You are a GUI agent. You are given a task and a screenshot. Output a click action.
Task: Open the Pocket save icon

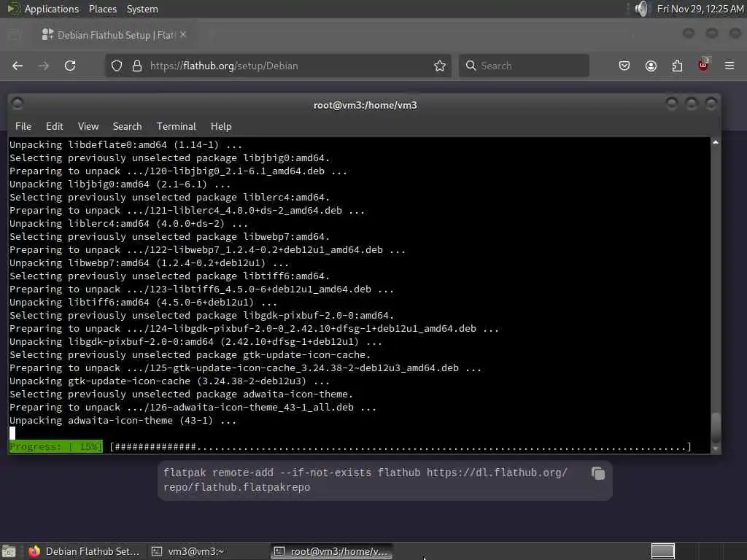click(624, 66)
